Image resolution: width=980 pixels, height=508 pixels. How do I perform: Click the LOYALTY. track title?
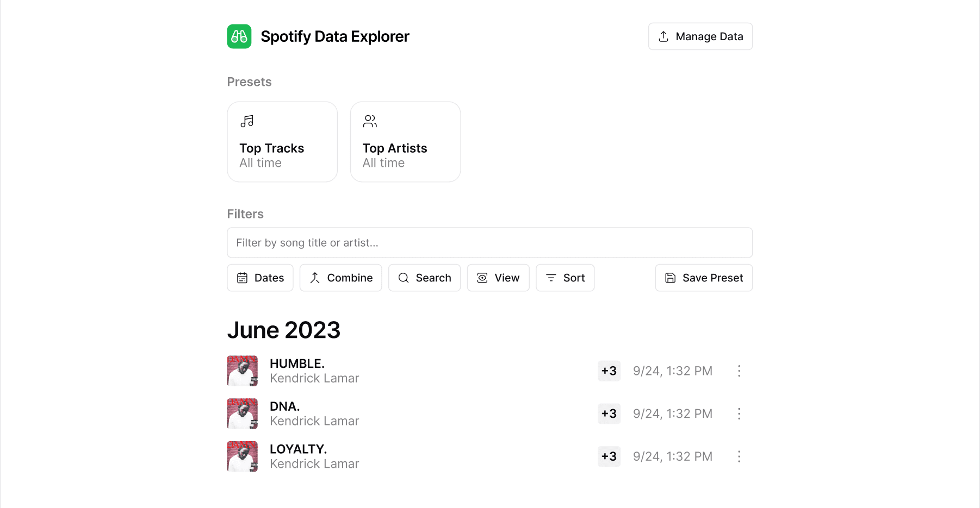[x=298, y=449]
